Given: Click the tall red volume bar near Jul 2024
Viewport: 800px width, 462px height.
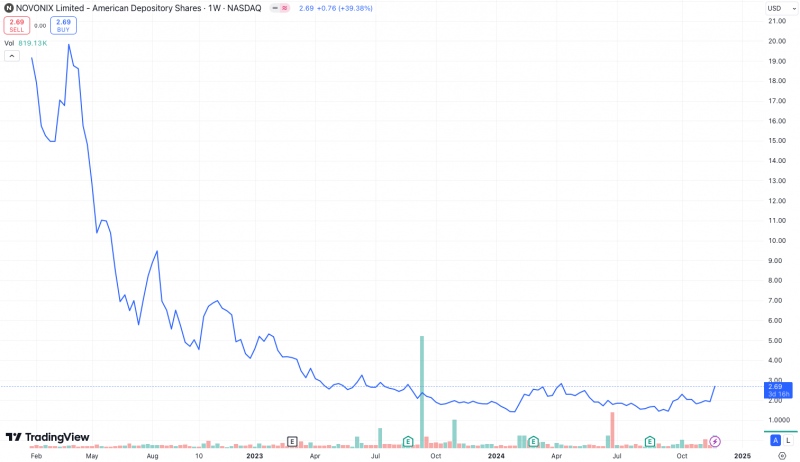Looking at the screenshot, I should click(x=612, y=430).
